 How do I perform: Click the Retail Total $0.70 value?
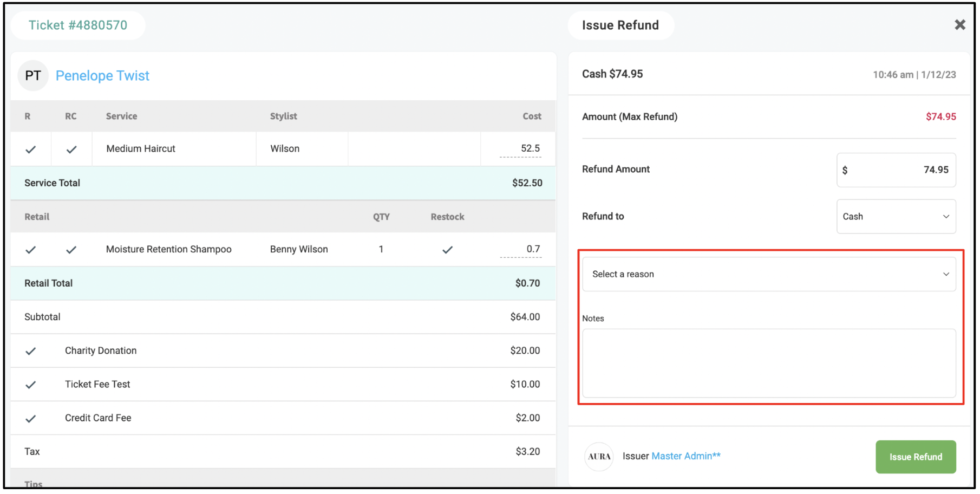pos(527,283)
